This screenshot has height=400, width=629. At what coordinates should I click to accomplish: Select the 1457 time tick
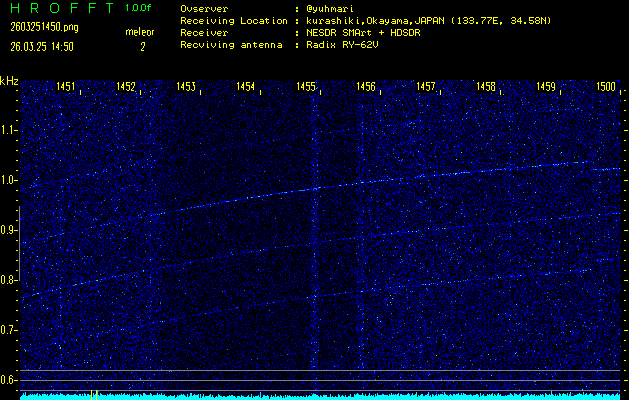(426, 87)
